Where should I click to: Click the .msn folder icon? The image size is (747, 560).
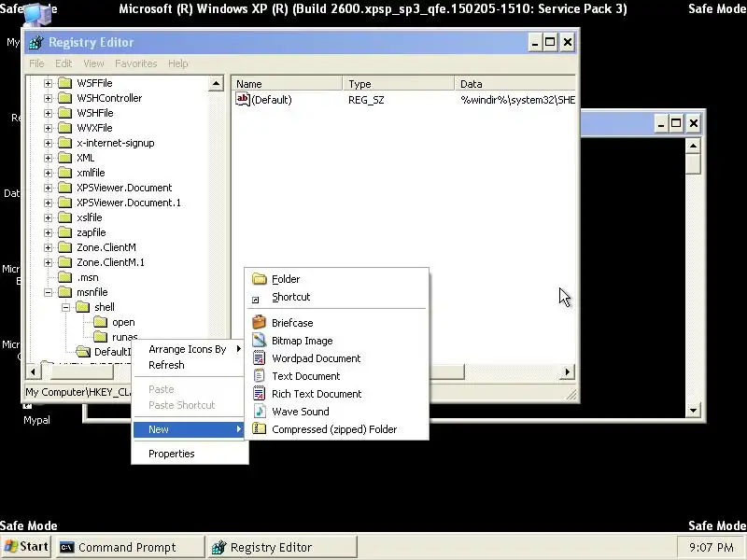click(64, 277)
